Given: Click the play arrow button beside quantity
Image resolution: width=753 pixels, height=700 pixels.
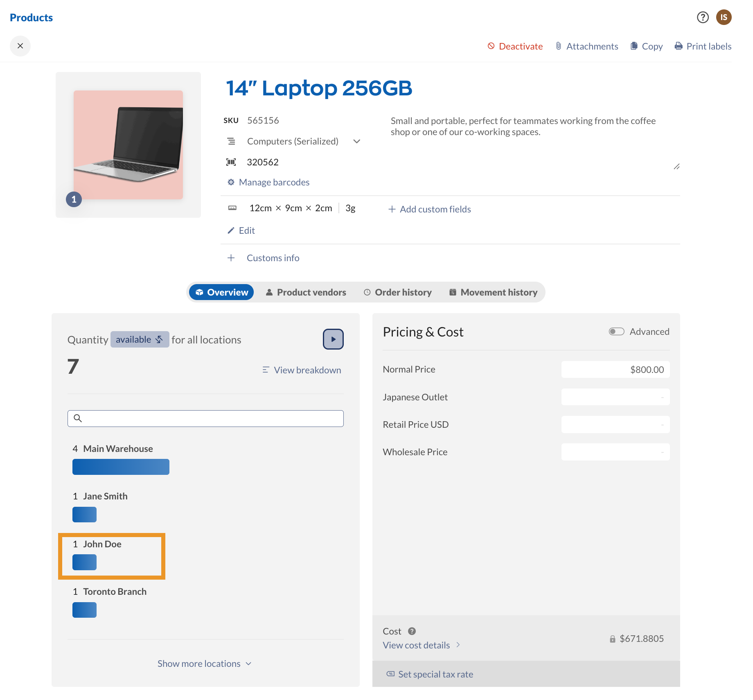Looking at the screenshot, I should click(x=333, y=339).
